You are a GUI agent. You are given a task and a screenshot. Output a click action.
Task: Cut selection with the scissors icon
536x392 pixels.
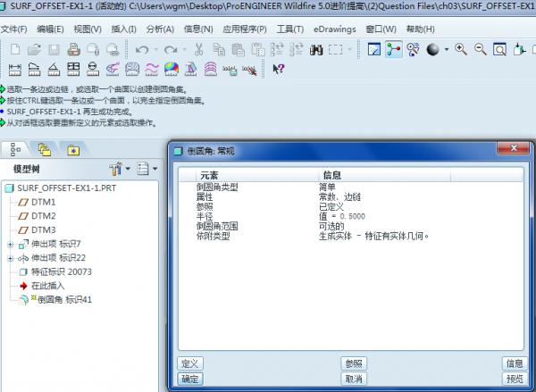pyautogui.click(x=198, y=49)
